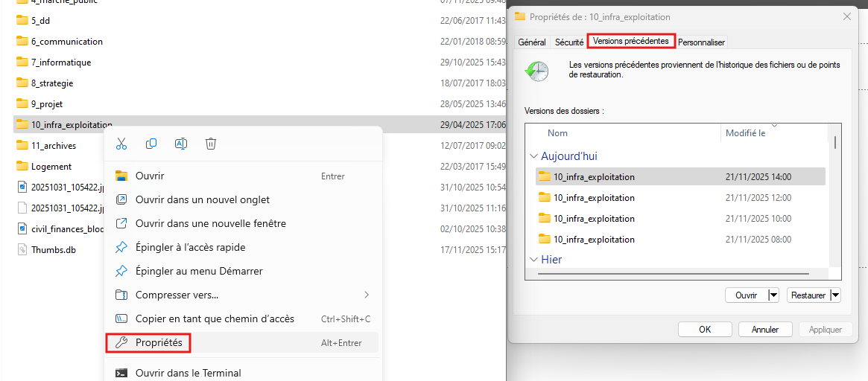868x381 pixels.
Task: Click the Annuler button
Action: point(766,329)
